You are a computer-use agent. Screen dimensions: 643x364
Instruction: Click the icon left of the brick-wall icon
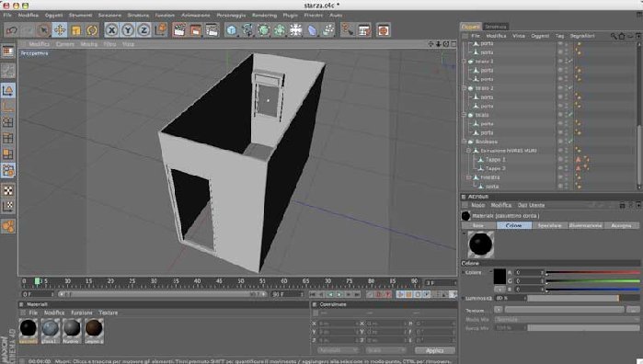(x=348, y=30)
